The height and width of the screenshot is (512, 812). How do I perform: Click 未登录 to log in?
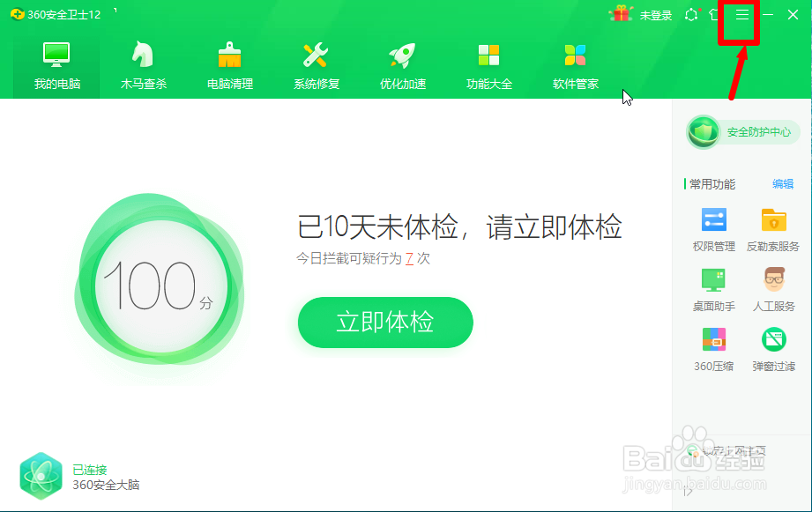pyautogui.click(x=656, y=16)
